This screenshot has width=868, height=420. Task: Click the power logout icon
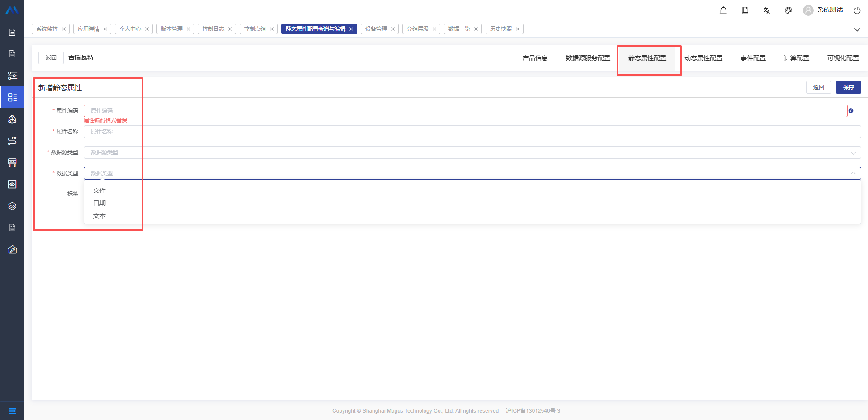[x=857, y=10]
